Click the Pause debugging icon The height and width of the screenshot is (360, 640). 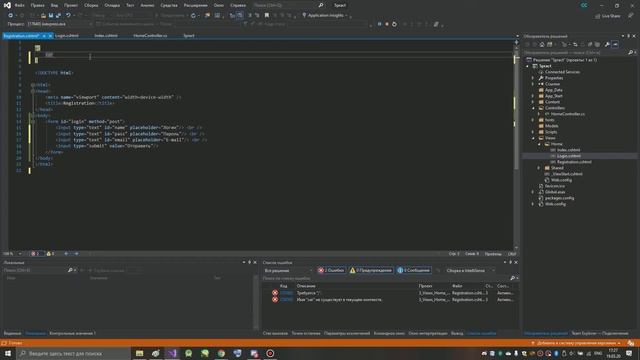379,24
